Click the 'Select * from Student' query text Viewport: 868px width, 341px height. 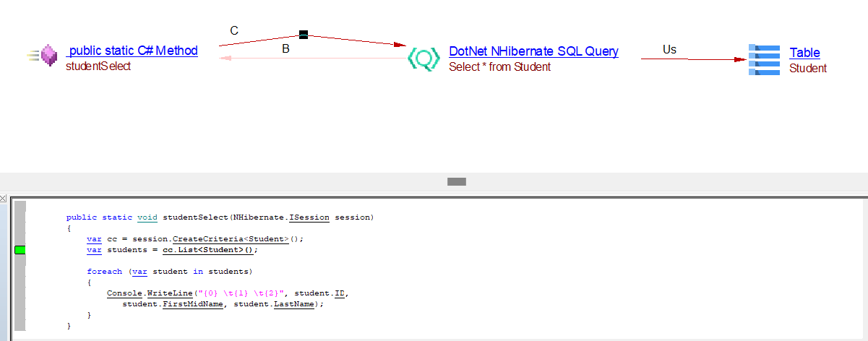[x=499, y=66]
